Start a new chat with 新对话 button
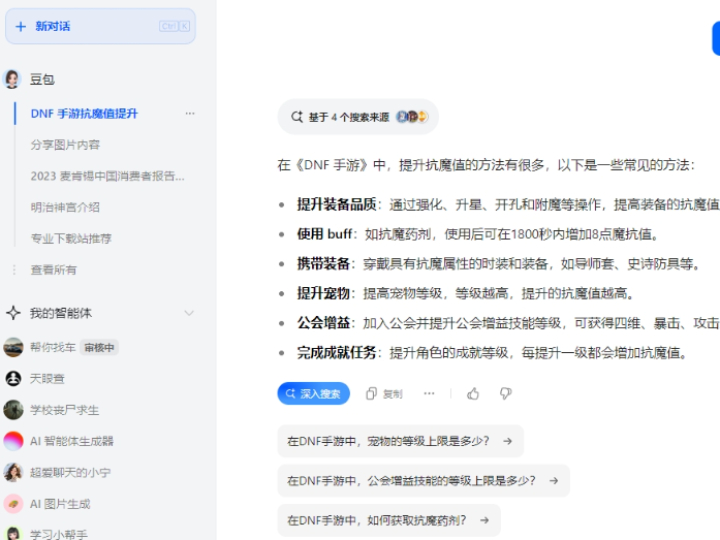 [100, 26]
